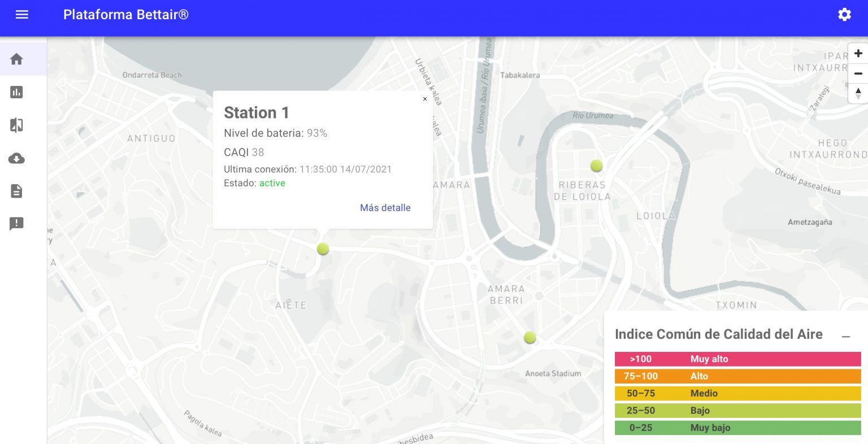Screen dimensions: 868x444
Task: Select the station marker near Riberas de Loiola
Action: click(596, 166)
